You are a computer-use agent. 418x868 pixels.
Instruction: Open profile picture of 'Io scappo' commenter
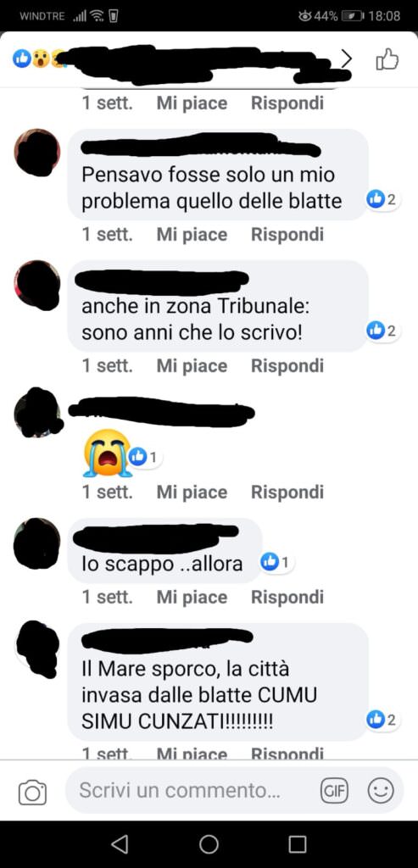[x=36, y=542]
